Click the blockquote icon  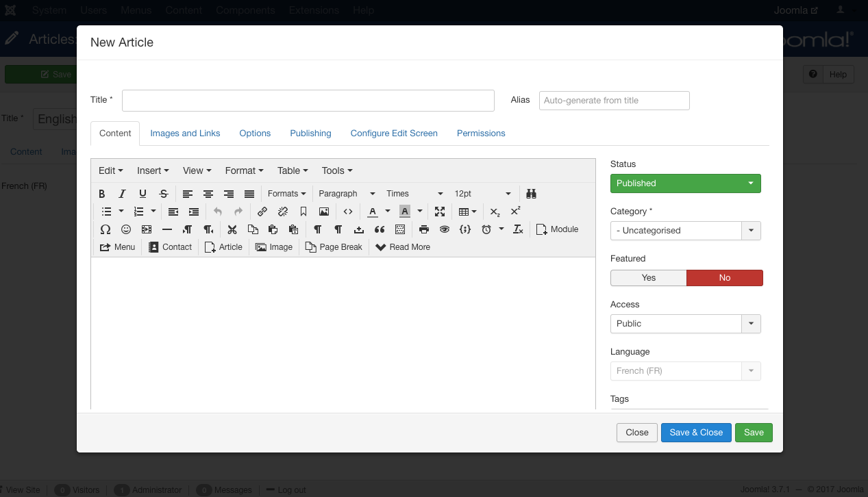pyautogui.click(x=380, y=229)
